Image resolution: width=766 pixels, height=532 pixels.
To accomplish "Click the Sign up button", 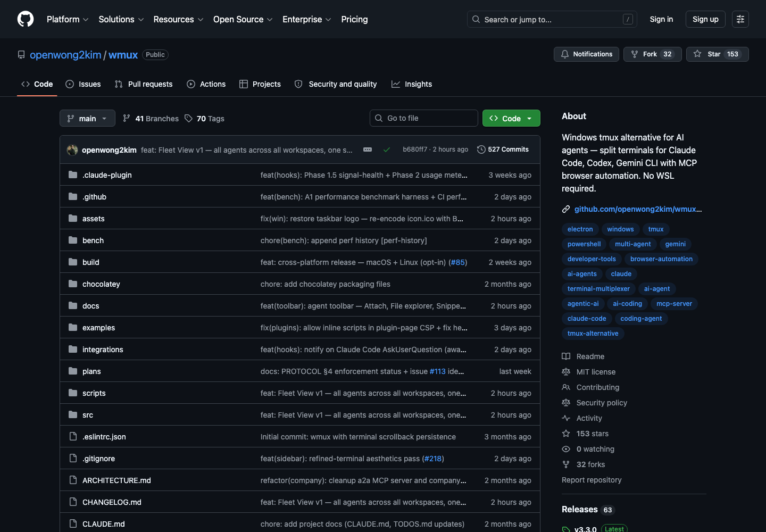I will (x=705, y=19).
